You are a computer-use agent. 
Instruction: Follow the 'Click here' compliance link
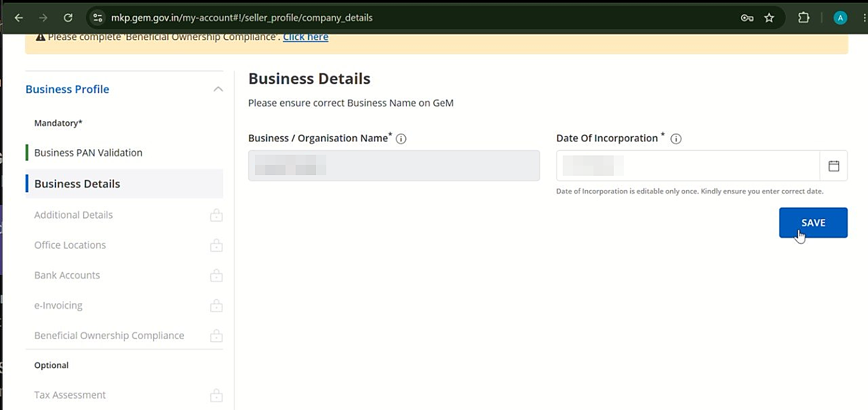coord(305,37)
